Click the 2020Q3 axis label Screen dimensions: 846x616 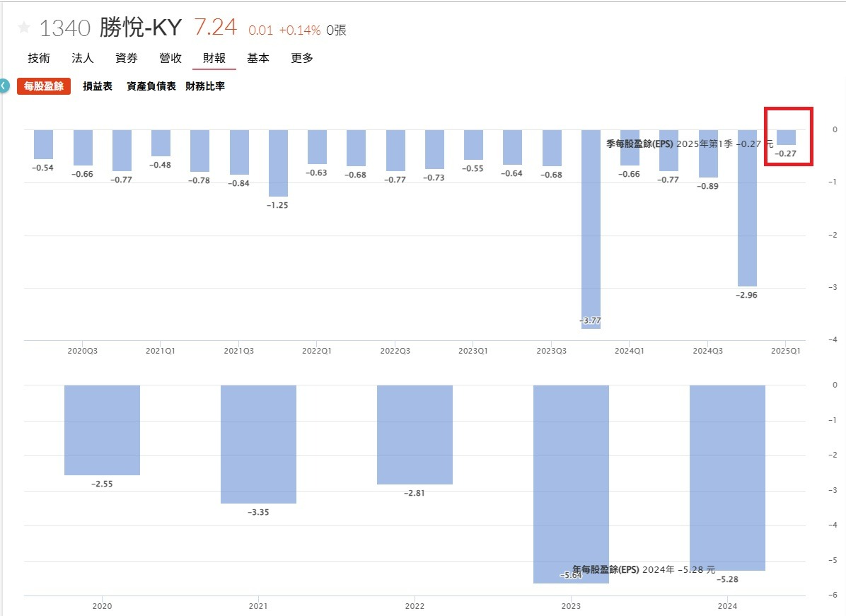(83, 351)
